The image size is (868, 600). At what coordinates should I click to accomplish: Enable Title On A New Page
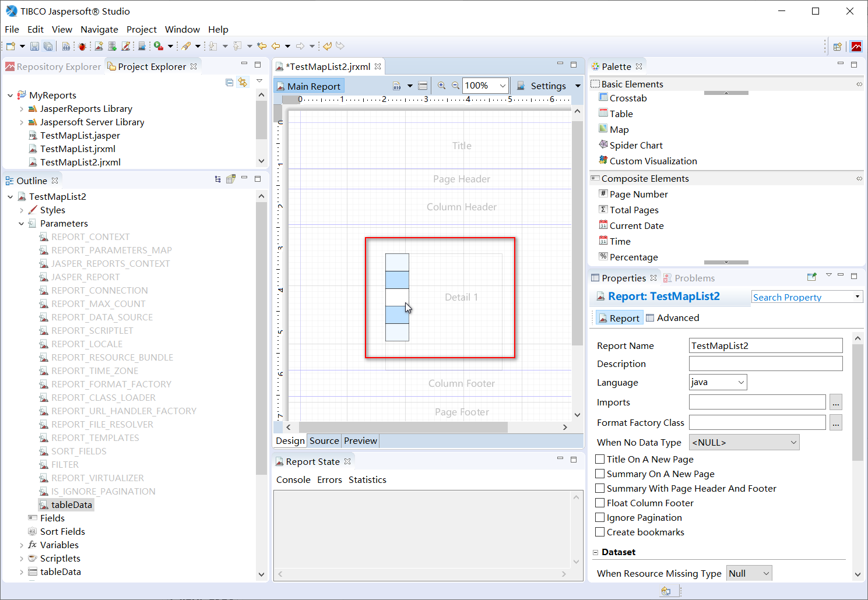600,459
